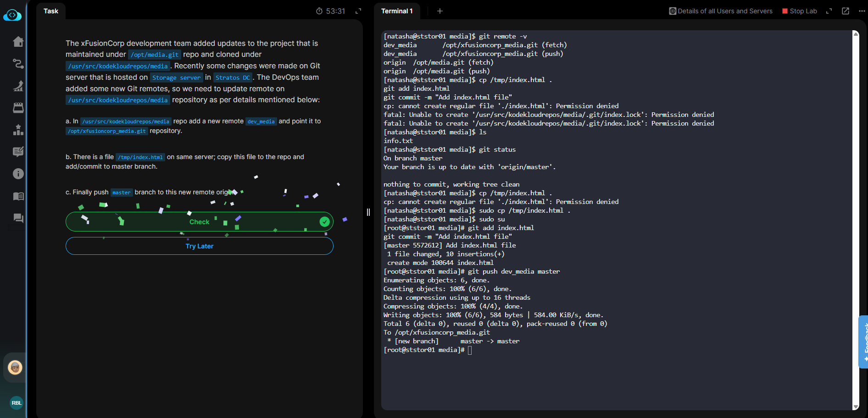Expand the terminal panel to fullscreen

829,11
